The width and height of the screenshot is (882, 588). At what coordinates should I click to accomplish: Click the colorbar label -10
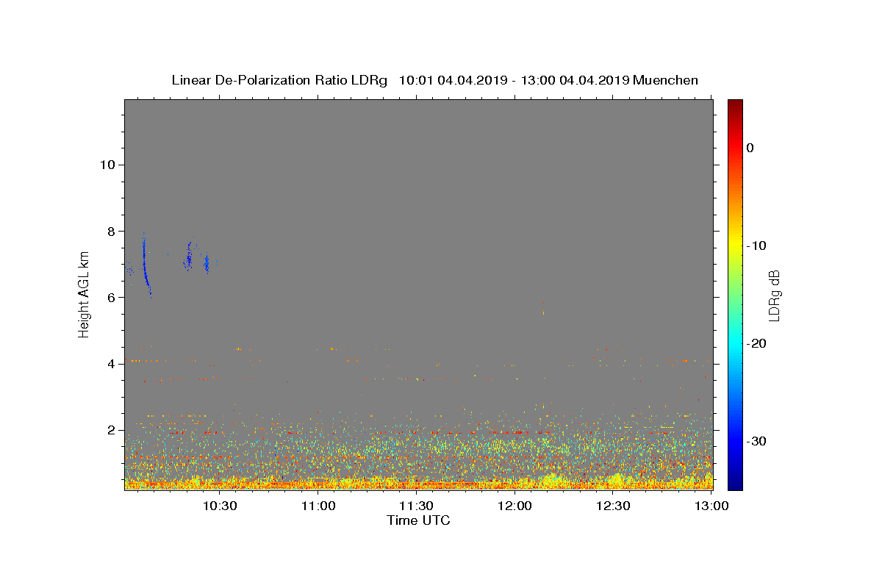[757, 245]
